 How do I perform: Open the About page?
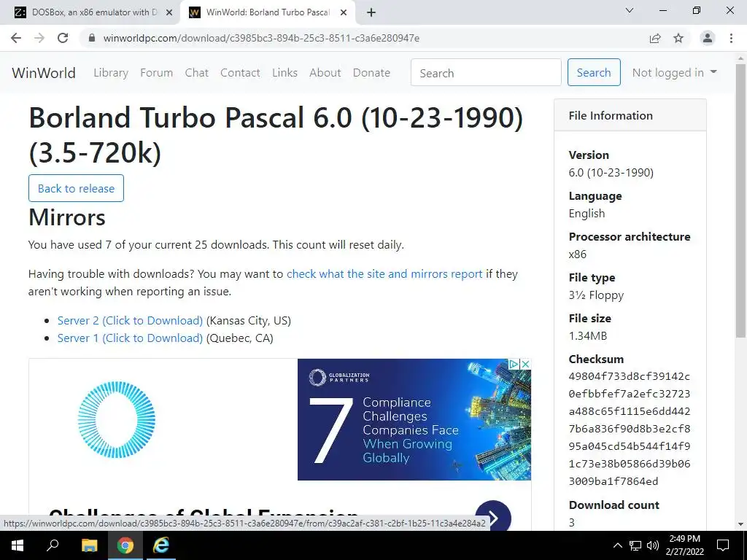tap(325, 73)
